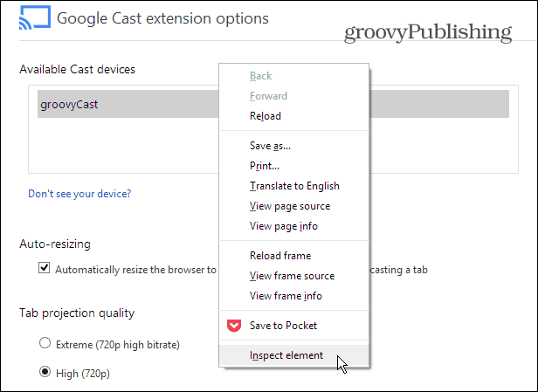Click the Pocket icon in context menu
This screenshot has width=538, height=392.
[x=234, y=326]
